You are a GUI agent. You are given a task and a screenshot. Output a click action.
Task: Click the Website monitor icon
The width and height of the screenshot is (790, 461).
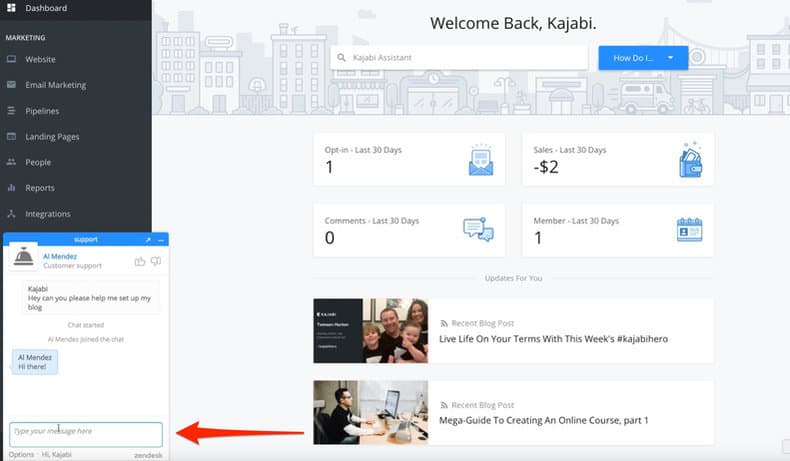(x=11, y=59)
